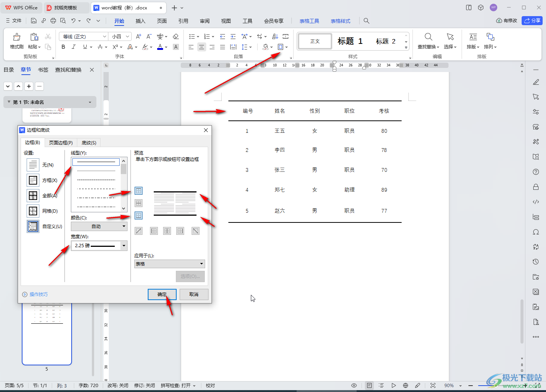Image resolution: width=546 pixels, height=392 pixels.
Task: Click the help question mark sidebar icon
Action: [536, 172]
